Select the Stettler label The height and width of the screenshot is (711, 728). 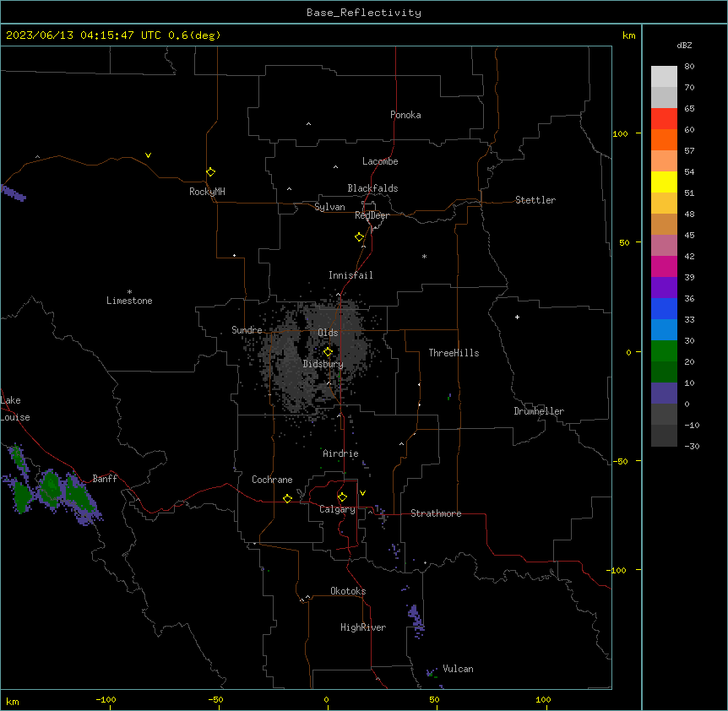coord(535,200)
